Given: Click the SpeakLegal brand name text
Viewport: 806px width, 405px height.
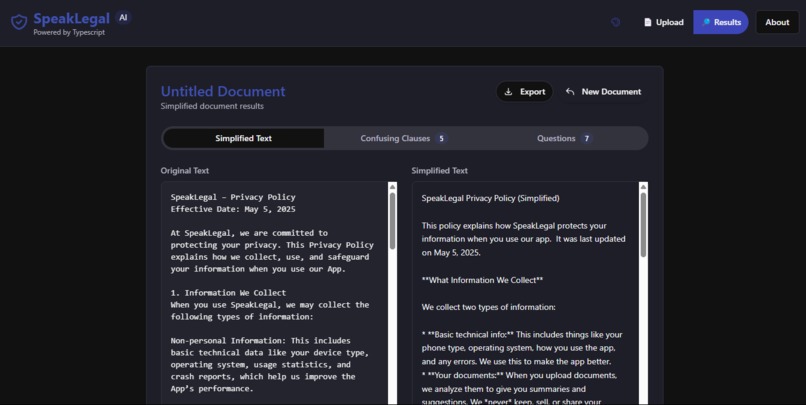Looking at the screenshot, I should (x=71, y=19).
